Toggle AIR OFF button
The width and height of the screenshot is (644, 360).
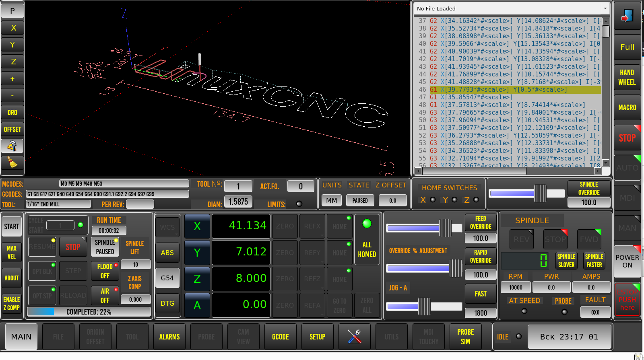pos(105,296)
